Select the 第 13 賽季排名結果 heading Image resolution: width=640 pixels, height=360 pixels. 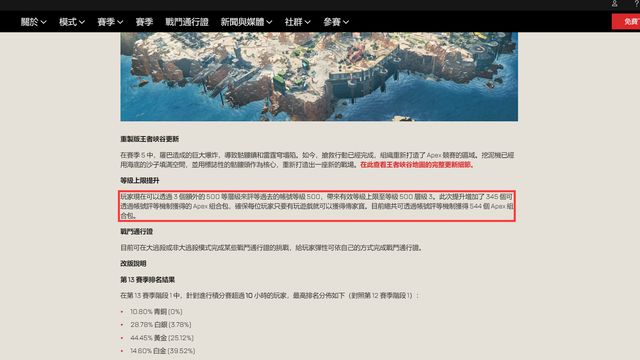[147, 280]
